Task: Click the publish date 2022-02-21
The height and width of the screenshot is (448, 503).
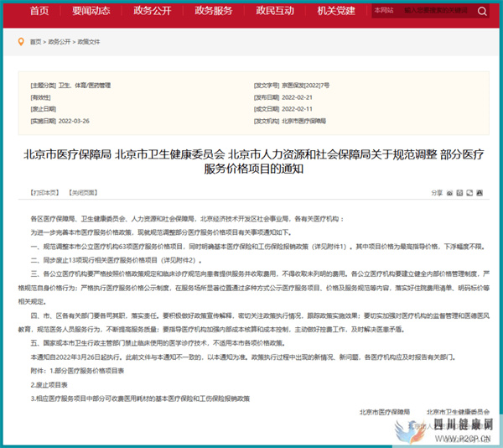Action: 297,97
